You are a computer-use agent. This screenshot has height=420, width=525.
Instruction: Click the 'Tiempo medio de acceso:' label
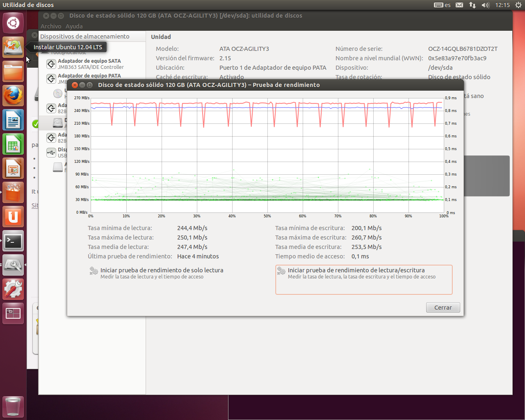[310, 256]
